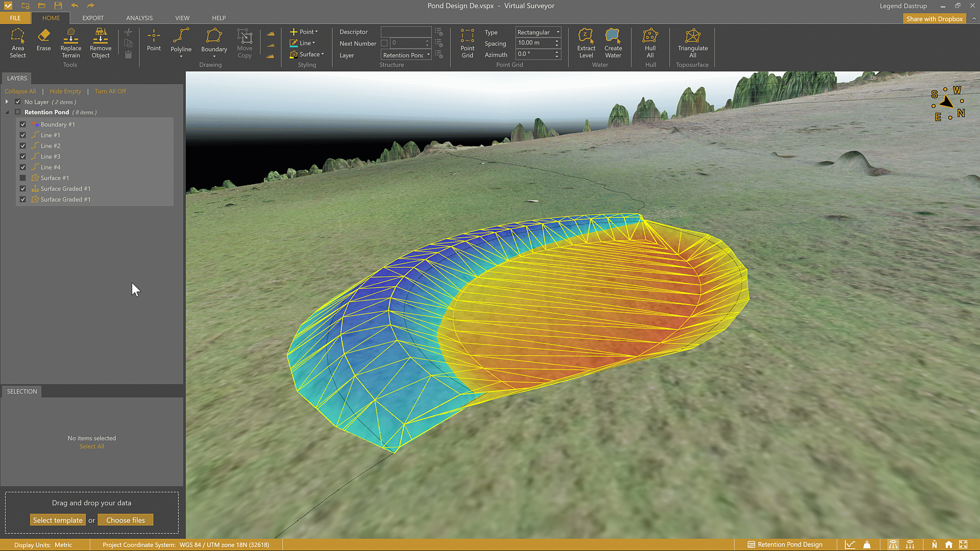Toggle the Retention Pond layer checkbox

pyautogui.click(x=18, y=112)
